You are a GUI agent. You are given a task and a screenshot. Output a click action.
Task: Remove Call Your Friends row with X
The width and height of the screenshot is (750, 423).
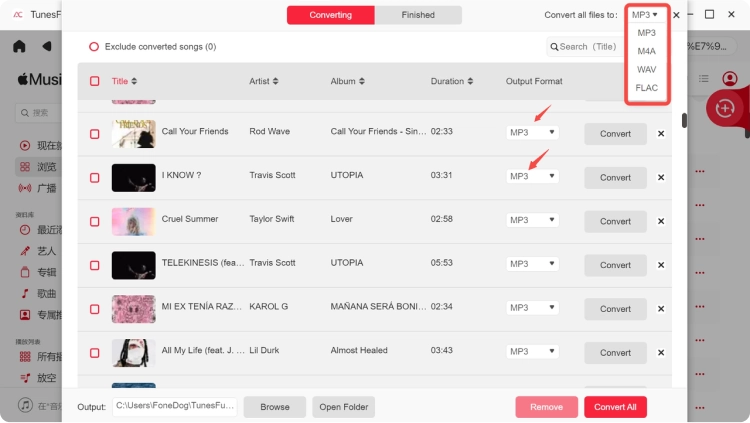coord(661,134)
